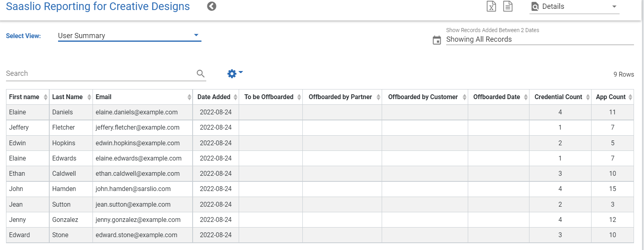644x250 pixels.
Task: Click the Search input field
Action: coord(100,73)
